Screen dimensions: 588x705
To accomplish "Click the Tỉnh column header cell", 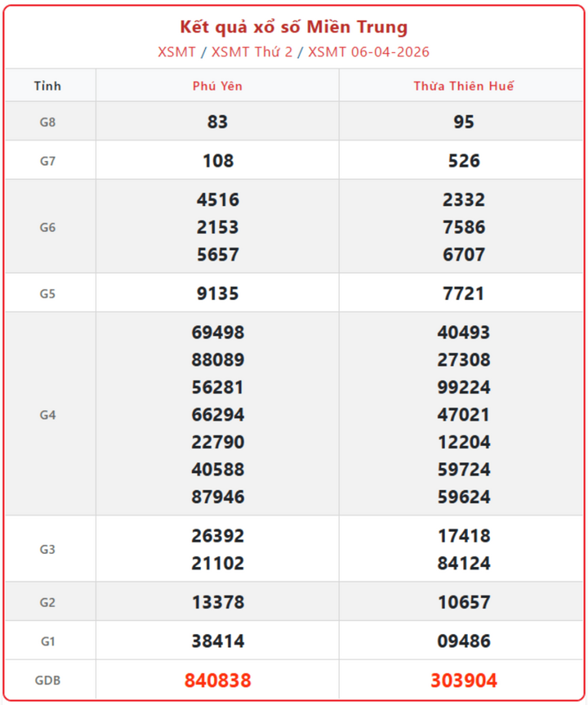I will click(48, 86).
